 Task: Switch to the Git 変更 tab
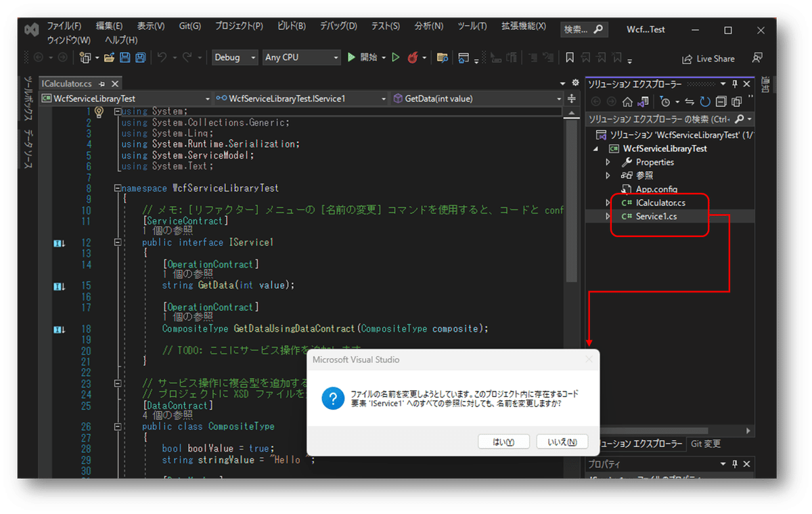[x=705, y=444]
